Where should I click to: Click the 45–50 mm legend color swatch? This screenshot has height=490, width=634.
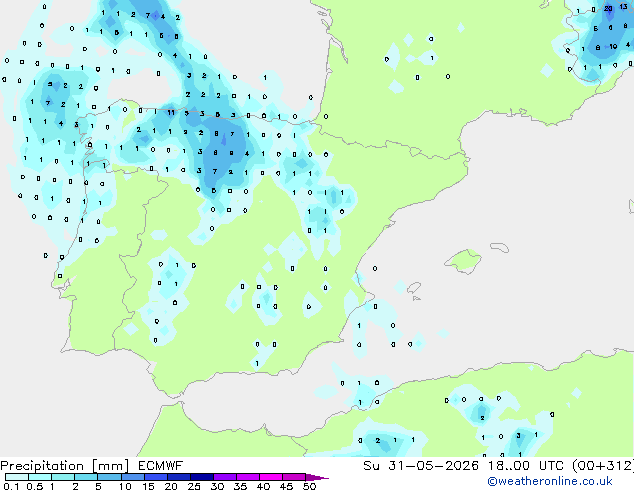click(x=294, y=477)
